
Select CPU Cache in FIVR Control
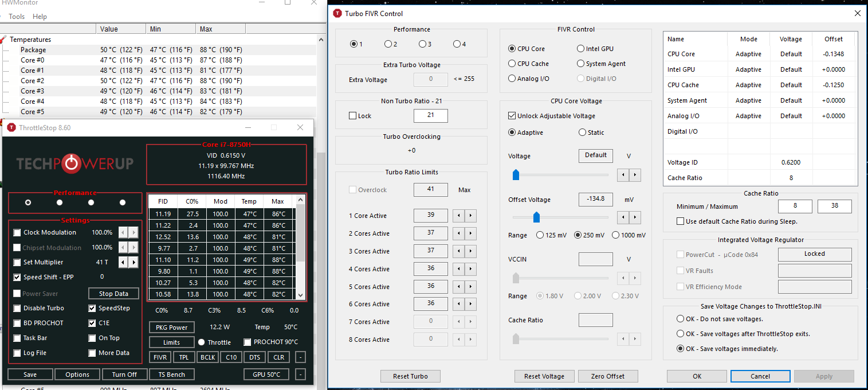click(x=512, y=64)
